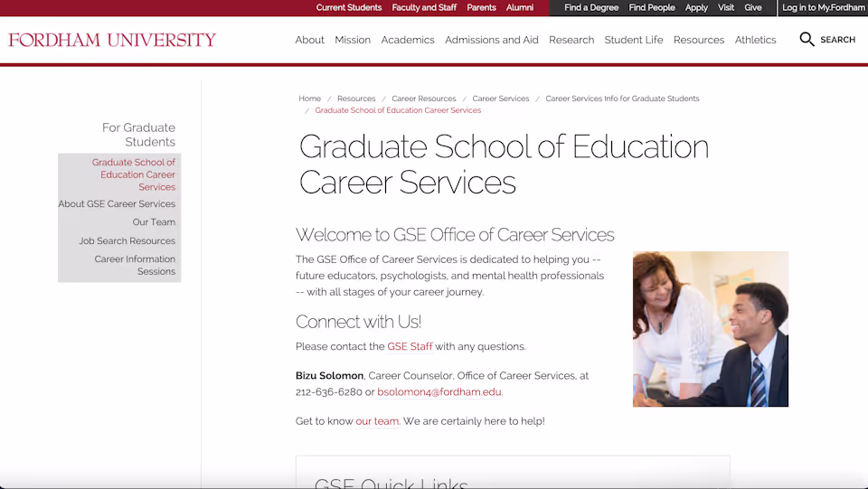This screenshot has height=489, width=868.
Task: Open For Graduate Students sidebar heading
Action: (138, 135)
